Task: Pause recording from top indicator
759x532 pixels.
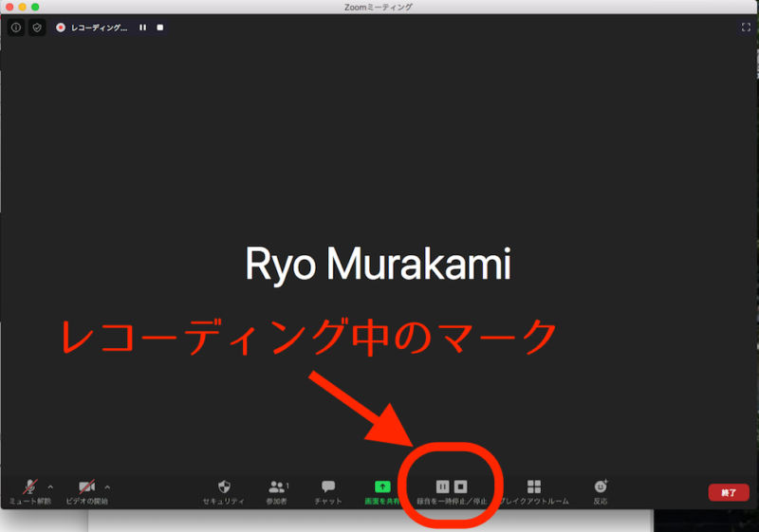Action: pyautogui.click(x=143, y=28)
